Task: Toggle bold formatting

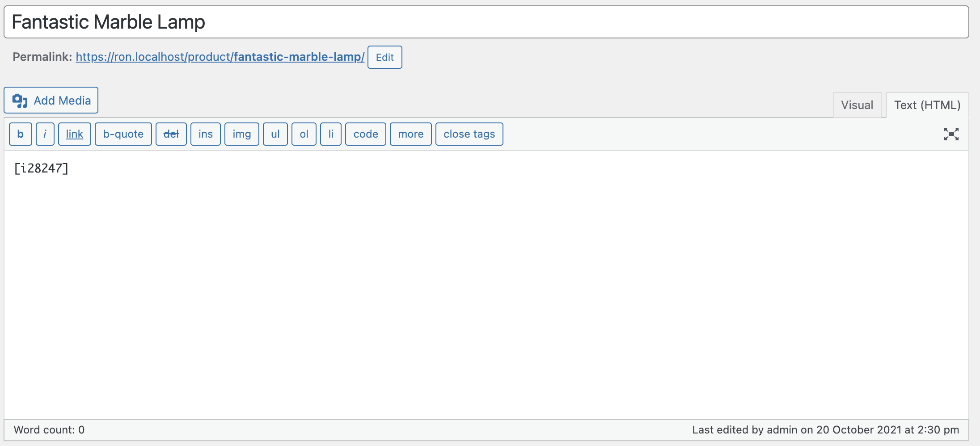Action: pos(20,134)
